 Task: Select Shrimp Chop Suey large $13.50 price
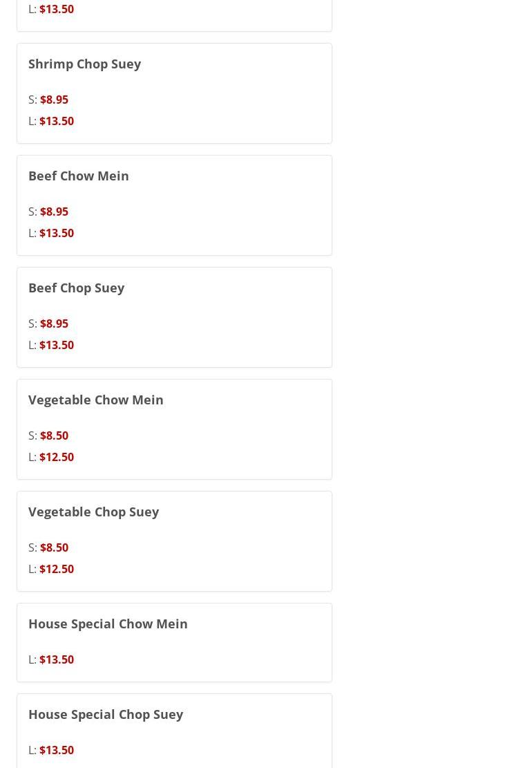click(x=56, y=121)
